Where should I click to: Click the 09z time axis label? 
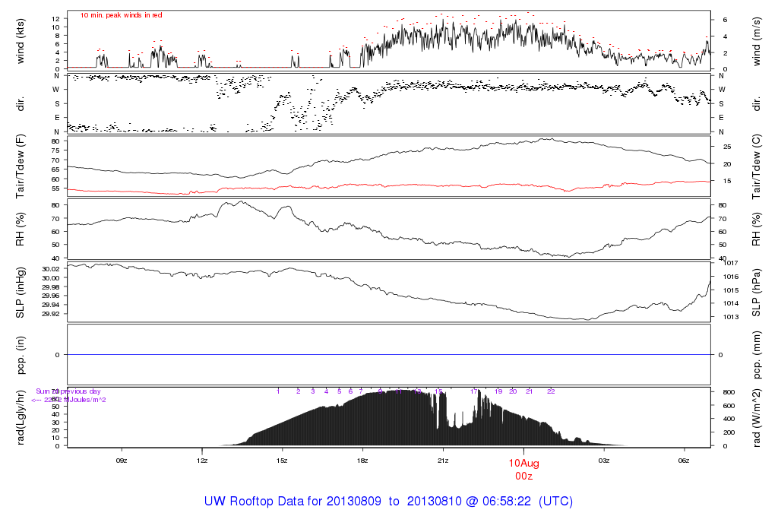[121, 460]
